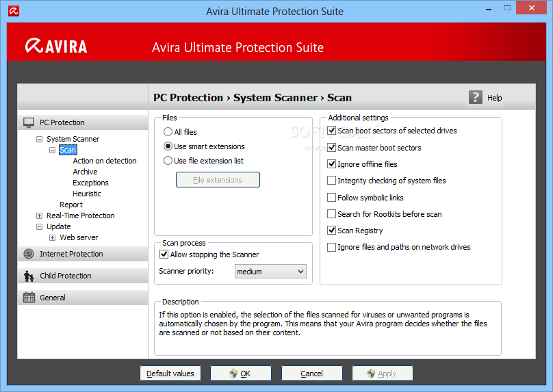This screenshot has height=392, width=553.
Task: Click the Help question mark icon
Action: click(476, 97)
